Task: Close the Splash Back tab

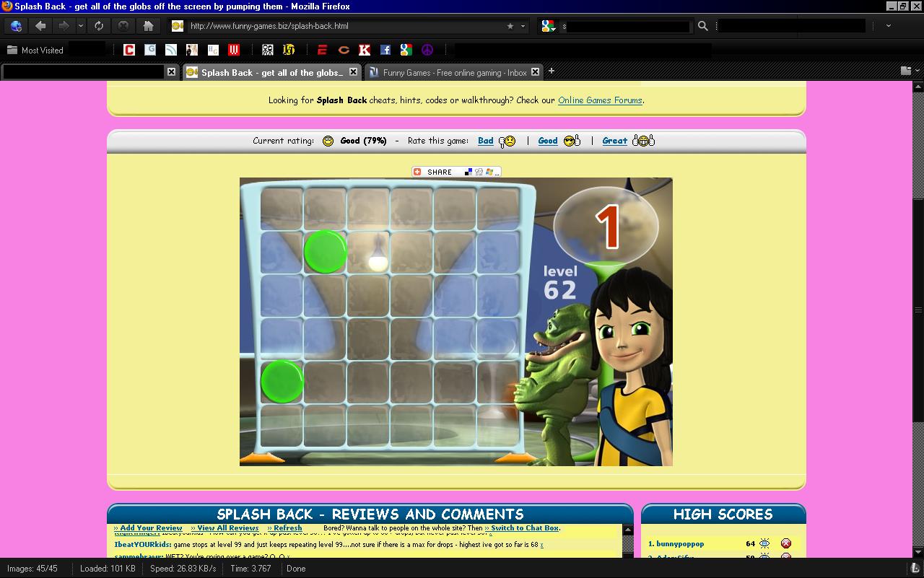Action: pos(354,72)
